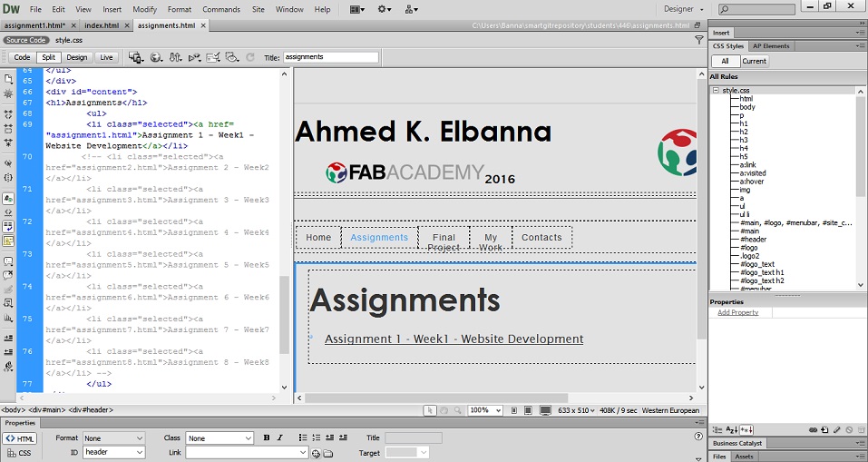868x462 pixels.
Task: Select the Bold formatting button
Action: click(x=267, y=437)
